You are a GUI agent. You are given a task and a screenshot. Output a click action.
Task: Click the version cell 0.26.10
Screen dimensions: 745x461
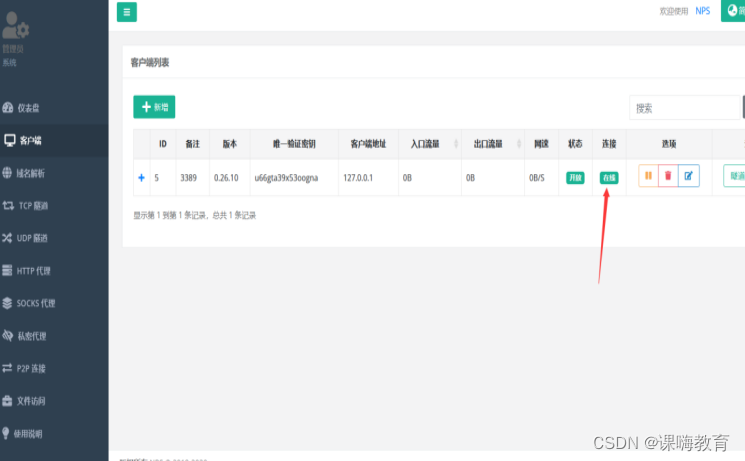pos(226,178)
